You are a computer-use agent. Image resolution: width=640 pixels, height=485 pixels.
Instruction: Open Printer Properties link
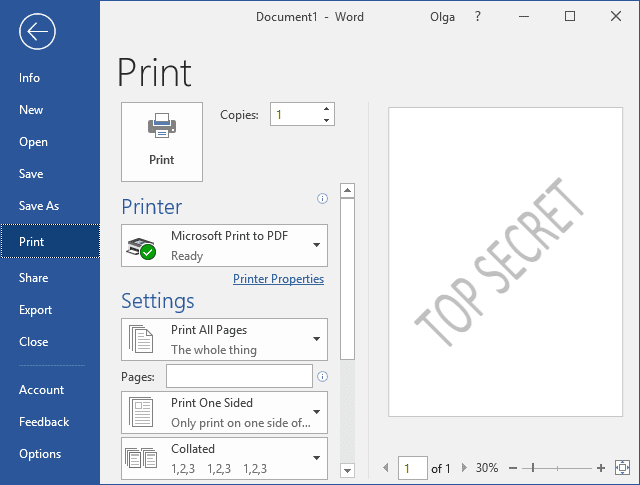(278, 279)
